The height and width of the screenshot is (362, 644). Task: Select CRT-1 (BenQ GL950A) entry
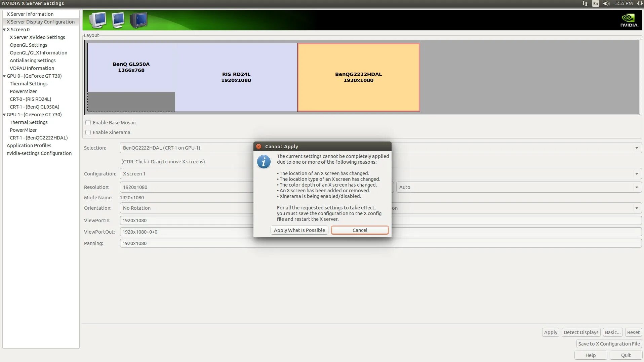point(35,107)
